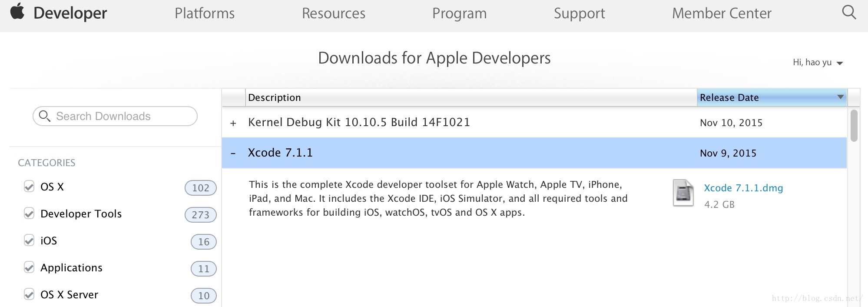Select Kernel Debug Kit 10.10.5 Build 14F1021
Screen dimensions: 868x307
359,122
